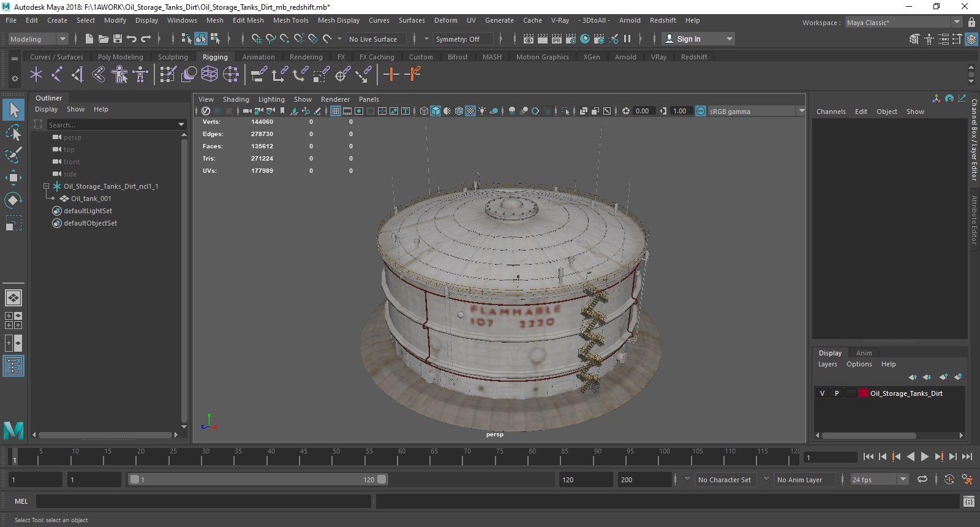Switch to the Poly Modeling shelf tab
Image resolution: width=980 pixels, height=527 pixels.
[120, 57]
